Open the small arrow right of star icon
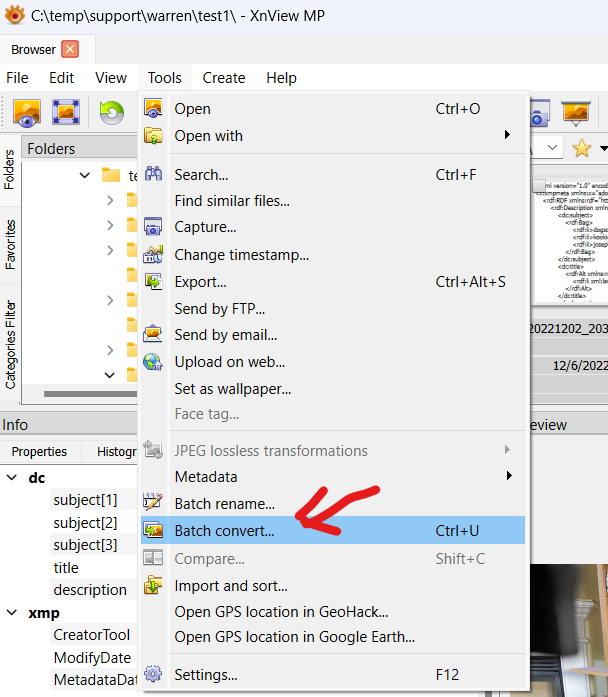608x697 pixels. pyautogui.click(x=603, y=148)
